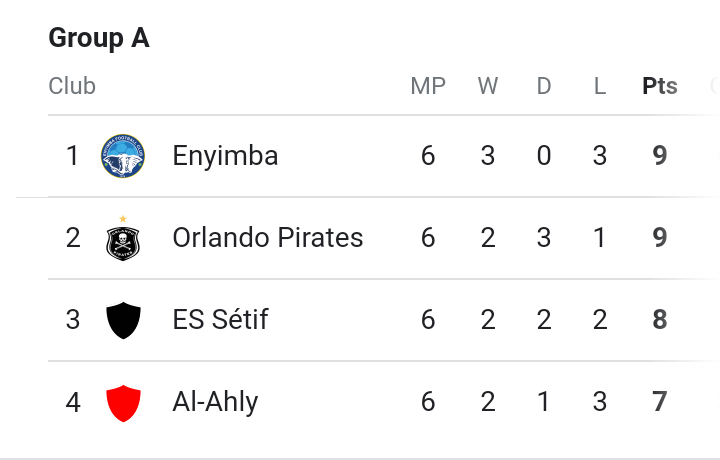Image resolution: width=720 pixels, height=460 pixels.
Task: Select the Al-Ahly club name
Action: [x=215, y=402]
